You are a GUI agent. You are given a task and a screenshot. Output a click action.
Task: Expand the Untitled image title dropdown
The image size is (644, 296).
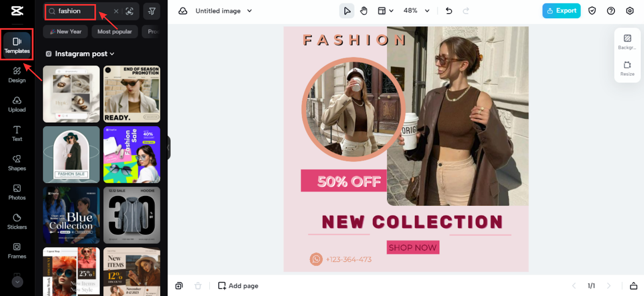click(x=249, y=11)
